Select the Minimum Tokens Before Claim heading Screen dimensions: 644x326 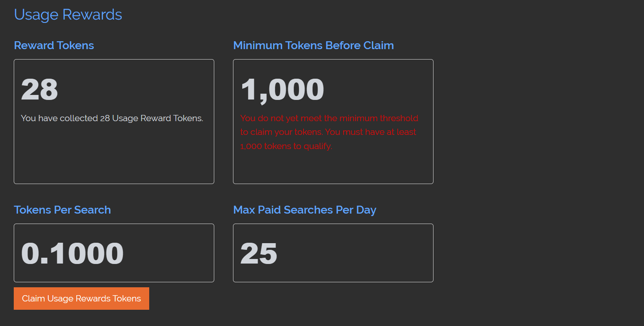click(x=313, y=45)
